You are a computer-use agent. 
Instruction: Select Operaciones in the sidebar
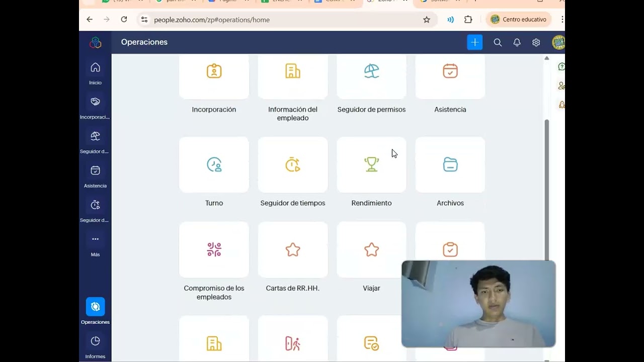[95, 311]
